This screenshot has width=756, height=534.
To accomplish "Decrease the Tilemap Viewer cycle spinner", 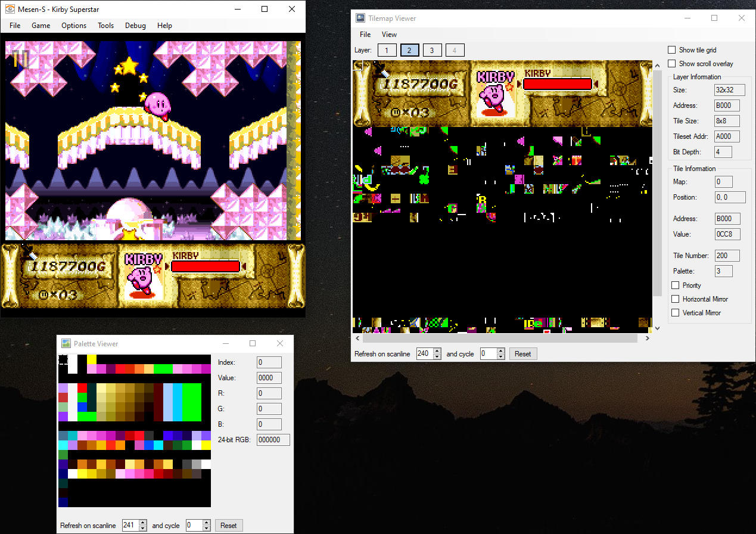I will (x=501, y=356).
